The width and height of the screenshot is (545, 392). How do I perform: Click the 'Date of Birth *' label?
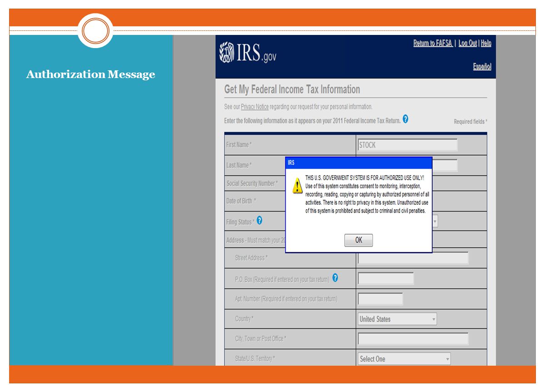241,201
